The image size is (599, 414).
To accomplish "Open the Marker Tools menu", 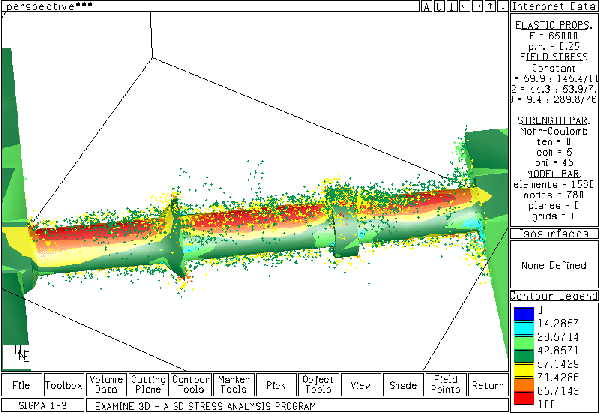I will pos(233,385).
